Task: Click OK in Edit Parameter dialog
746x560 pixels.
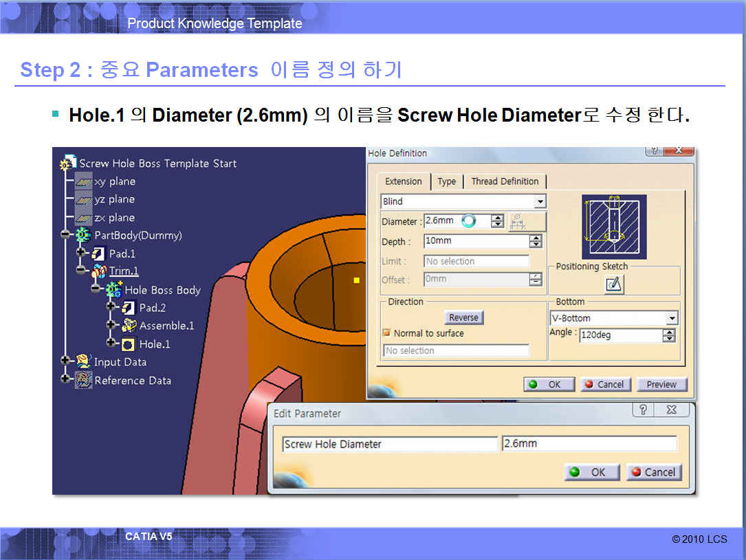Action: pos(591,472)
